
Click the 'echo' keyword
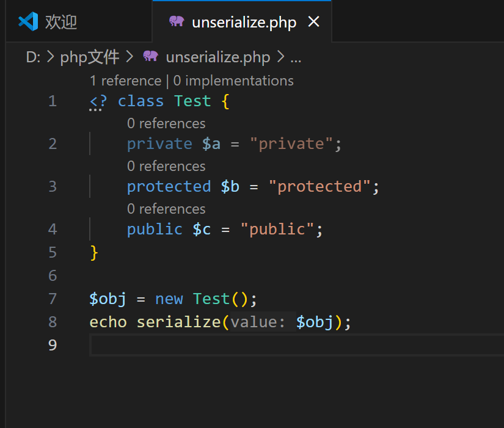[108, 322]
